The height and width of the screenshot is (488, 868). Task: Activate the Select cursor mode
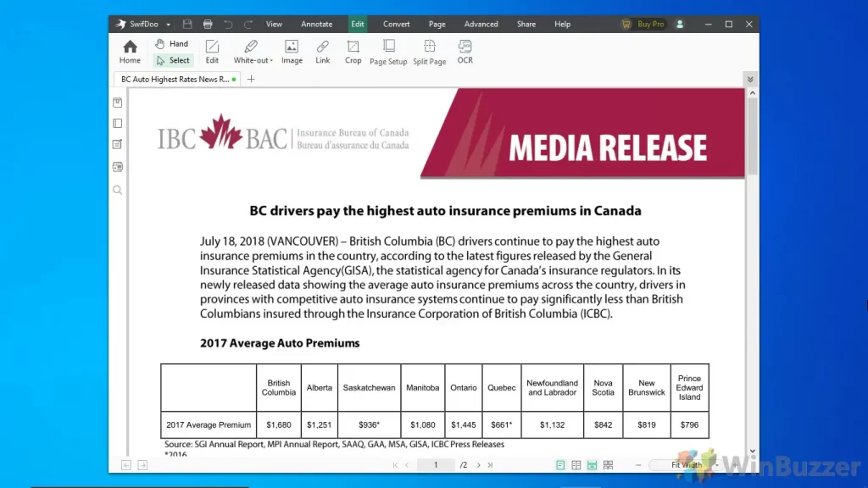[x=173, y=60]
